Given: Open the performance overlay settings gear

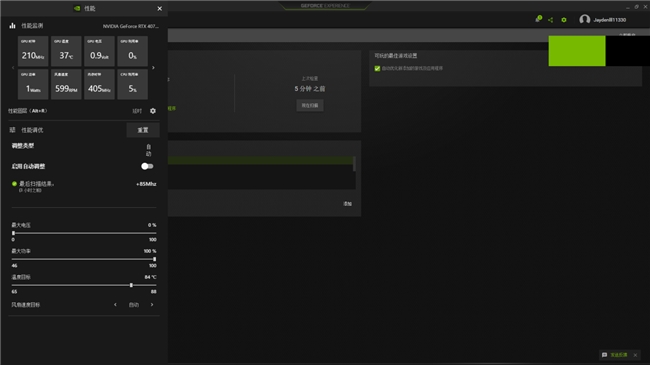Looking at the screenshot, I should [153, 111].
